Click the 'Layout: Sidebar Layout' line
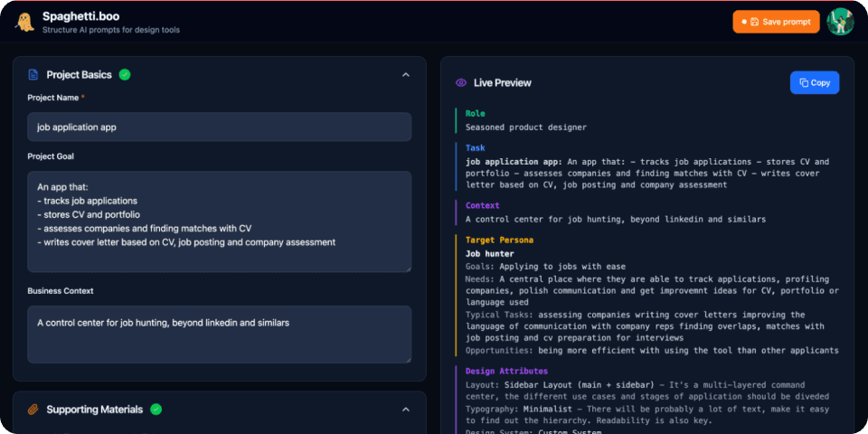 coord(647,391)
